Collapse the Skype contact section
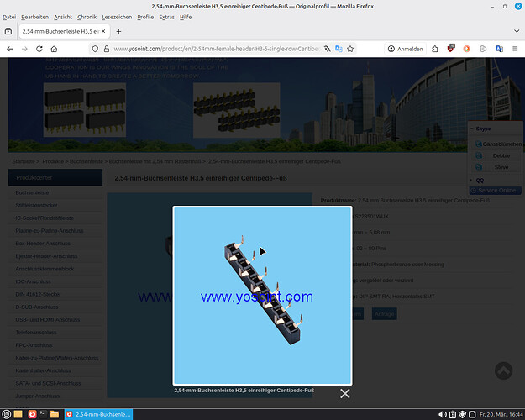 coord(472,129)
